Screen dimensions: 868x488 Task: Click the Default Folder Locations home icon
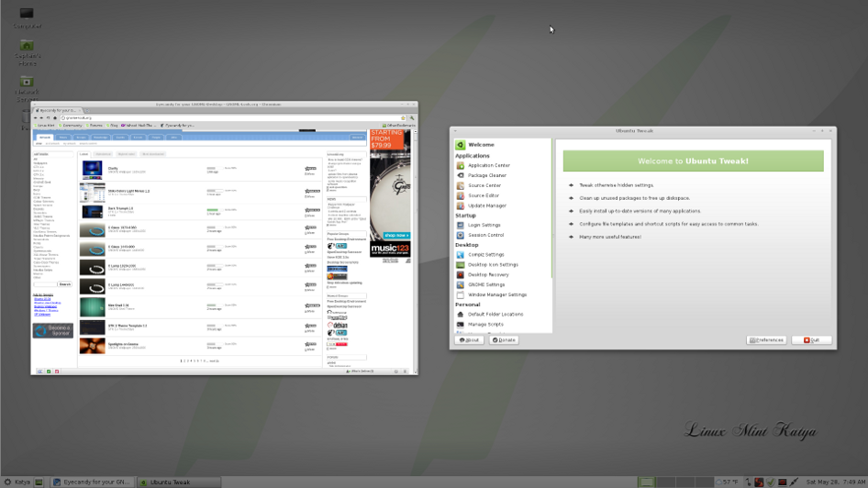460,315
